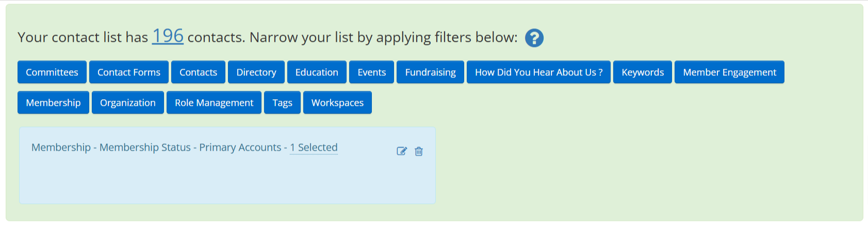Open the 1 Selected link
Viewport: 868px width, 225px height.
pos(314,148)
